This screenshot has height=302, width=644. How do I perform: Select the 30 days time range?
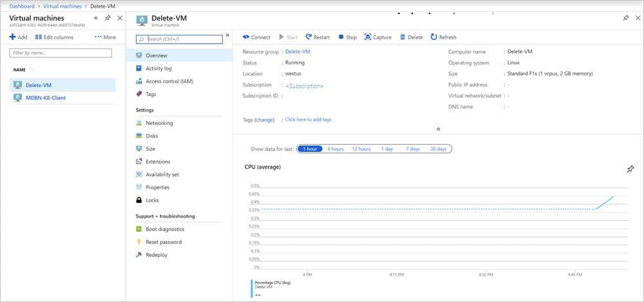click(438, 149)
